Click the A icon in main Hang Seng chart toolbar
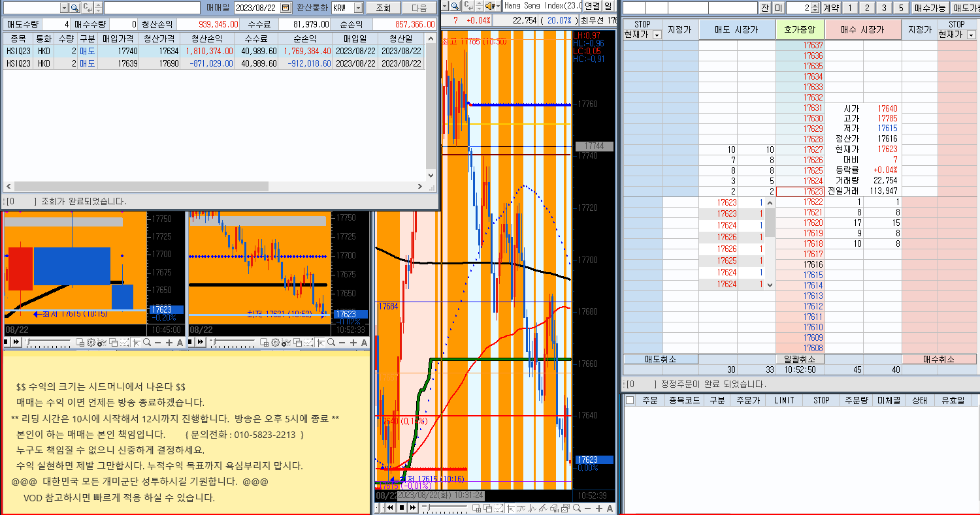 (x=610, y=507)
